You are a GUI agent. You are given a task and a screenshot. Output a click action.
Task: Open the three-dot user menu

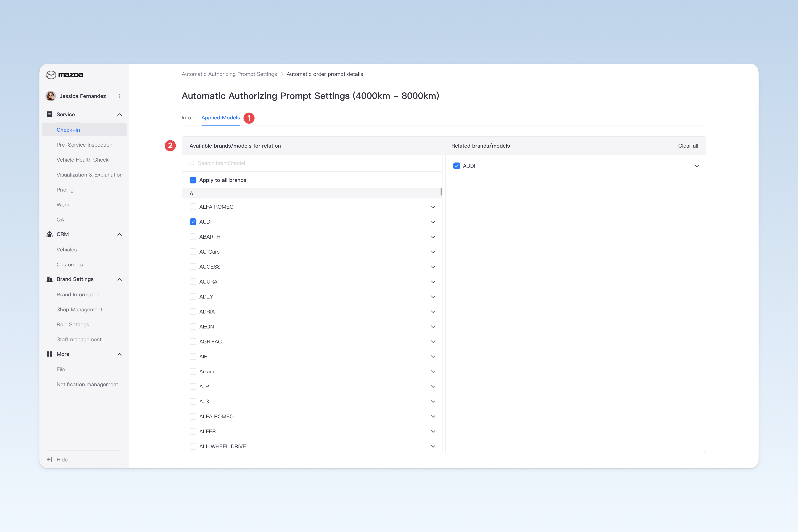[119, 96]
